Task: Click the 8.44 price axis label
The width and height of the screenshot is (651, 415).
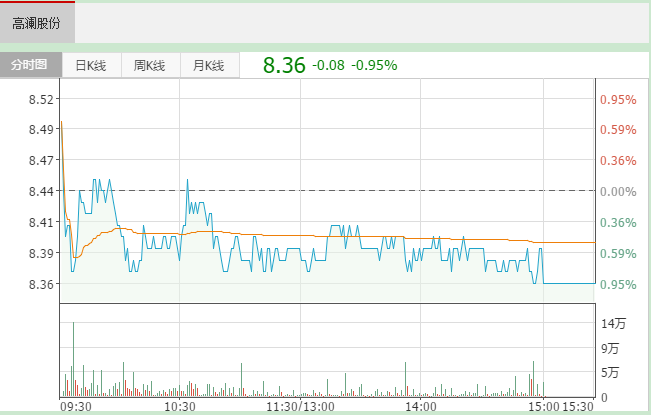Action: 42,191
